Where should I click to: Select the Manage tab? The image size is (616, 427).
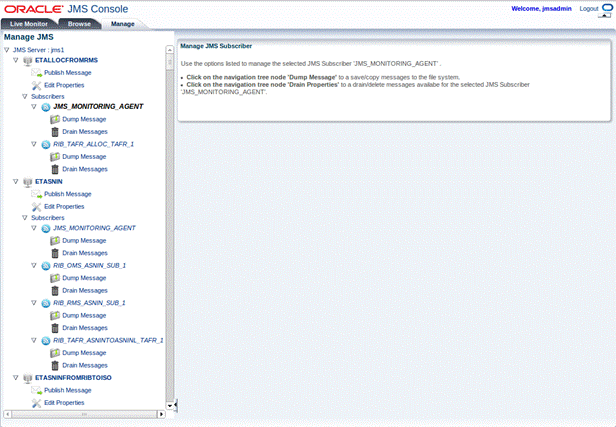click(x=123, y=24)
